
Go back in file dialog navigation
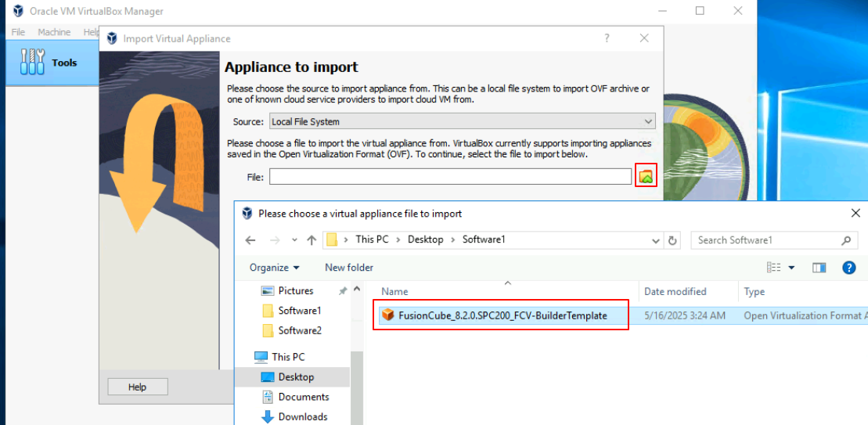tap(250, 240)
